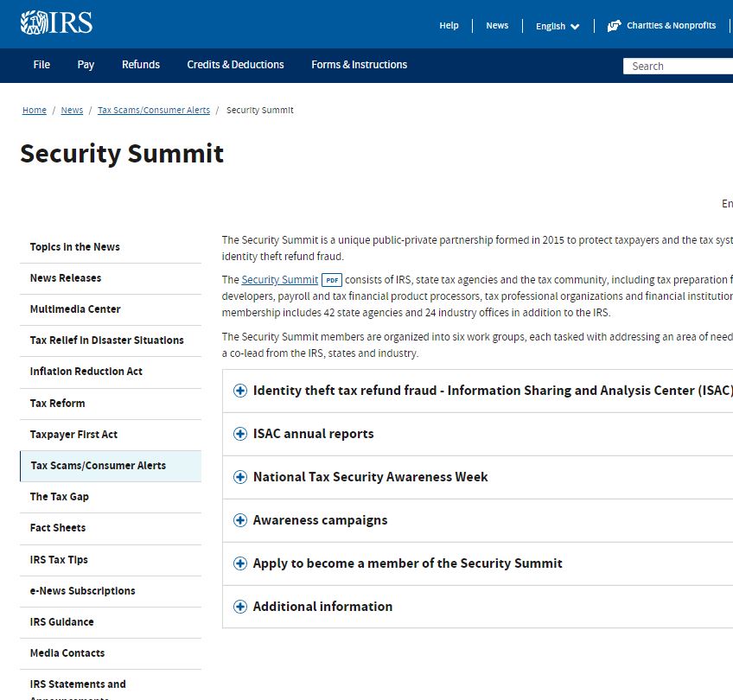Open IRS Tax Tips sidebar item

[x=111, y=560]
